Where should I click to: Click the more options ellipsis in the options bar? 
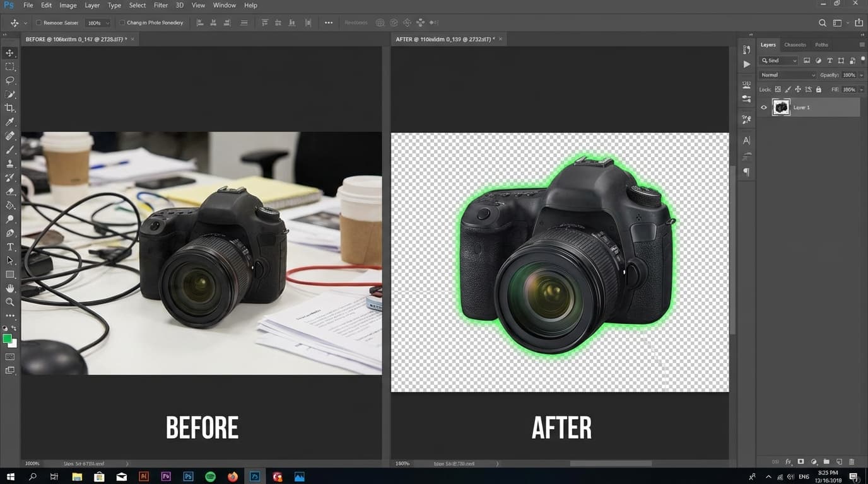tap(328, 22)
